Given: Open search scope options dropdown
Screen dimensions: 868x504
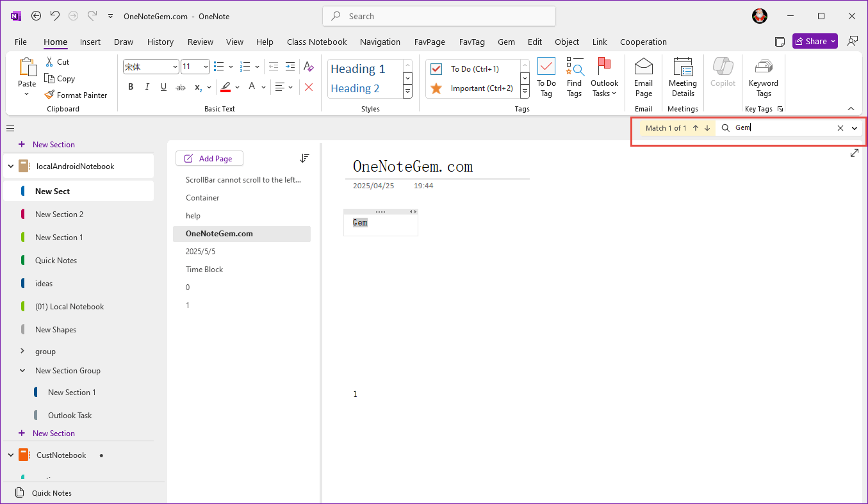Looking at the screenshot, I should [x=855, y=128].
